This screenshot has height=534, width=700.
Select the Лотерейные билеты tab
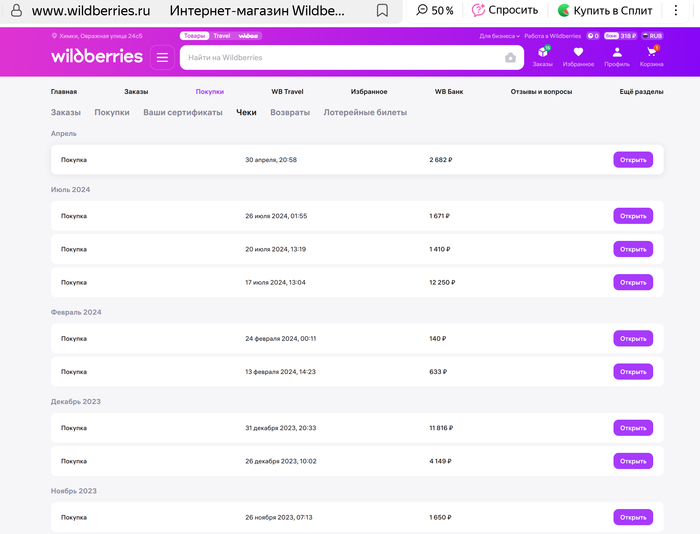[365, 113]
